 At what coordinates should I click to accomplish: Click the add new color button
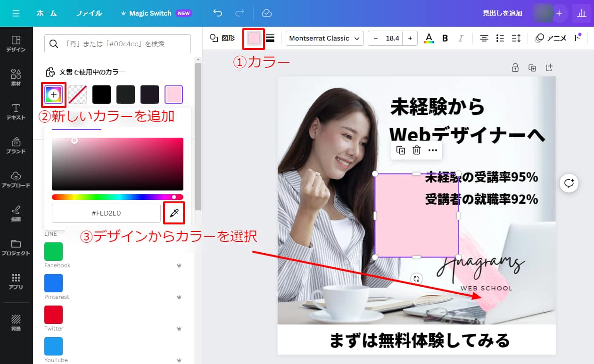pos(54,95)
